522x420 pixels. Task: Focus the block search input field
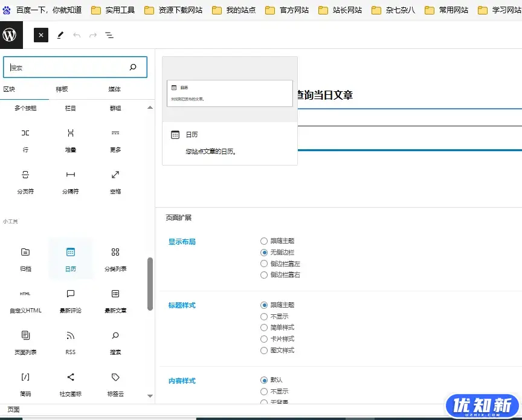point(66,68)
